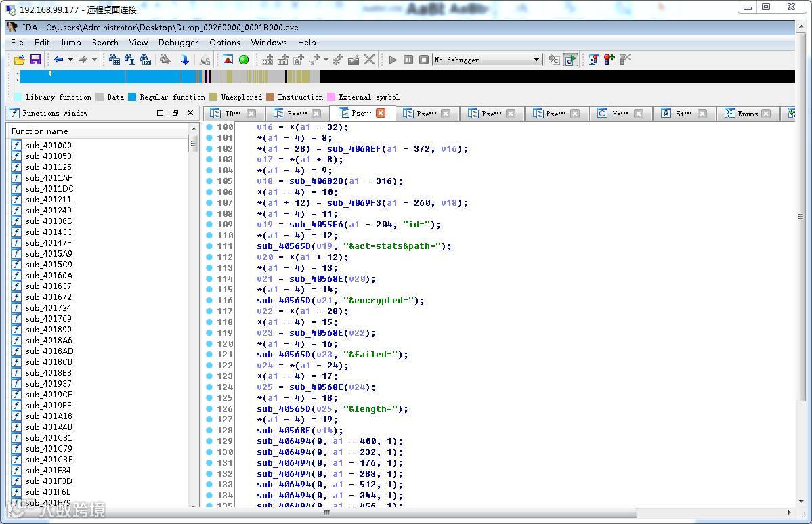Click the Jump back blue arrow
The image size is (812, 524).
coord(58,60)
